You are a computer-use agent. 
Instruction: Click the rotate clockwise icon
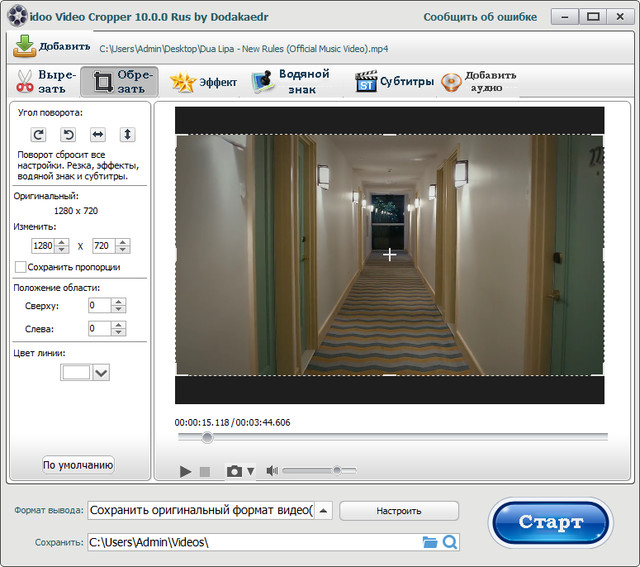[x=39, y=134]
